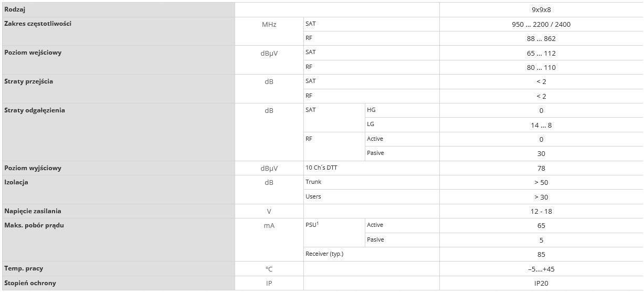Select the mA unit cell

pos(269,226)
